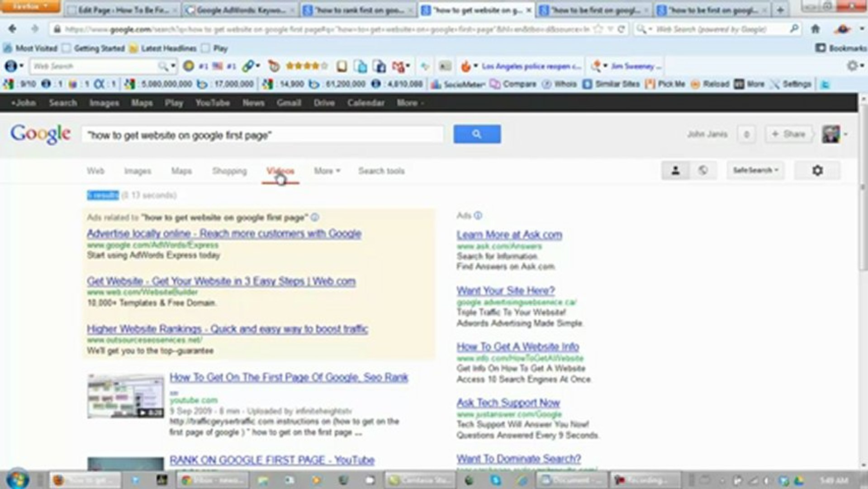The height and width of the screenshot is (489, 868).
Task: Open Similar Sites in the SEO toolbar
Action: [x=612, y=84]
